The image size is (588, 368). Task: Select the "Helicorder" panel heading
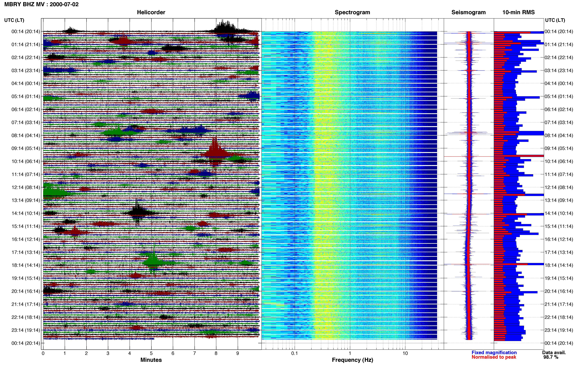click(x=151, y=12)
